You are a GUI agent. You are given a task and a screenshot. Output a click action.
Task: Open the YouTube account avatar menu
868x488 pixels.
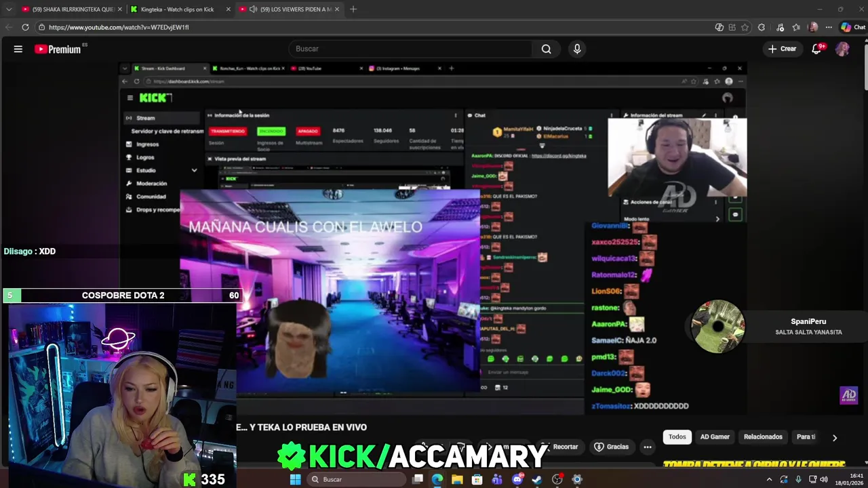[842, 49]
